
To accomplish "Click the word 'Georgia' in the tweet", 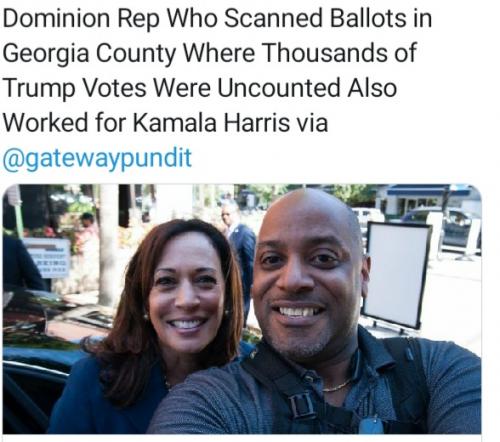I will pos(46,54).
